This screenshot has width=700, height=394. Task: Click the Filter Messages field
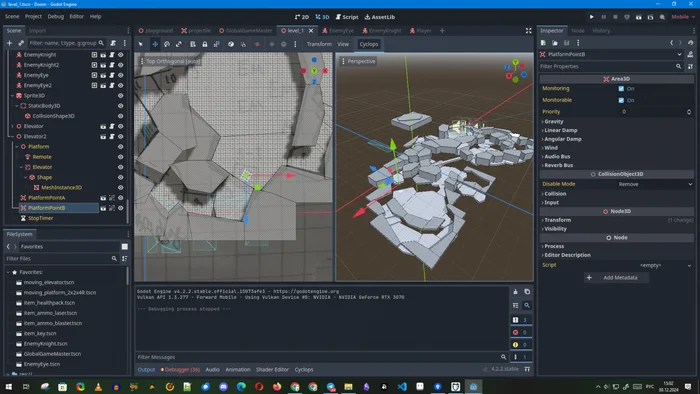tap(321, 357)
